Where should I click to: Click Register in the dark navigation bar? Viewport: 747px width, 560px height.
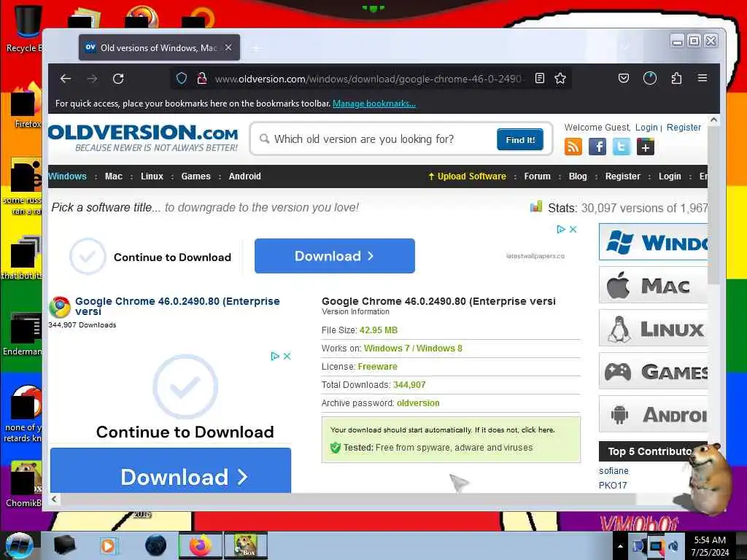coord(623,176)
